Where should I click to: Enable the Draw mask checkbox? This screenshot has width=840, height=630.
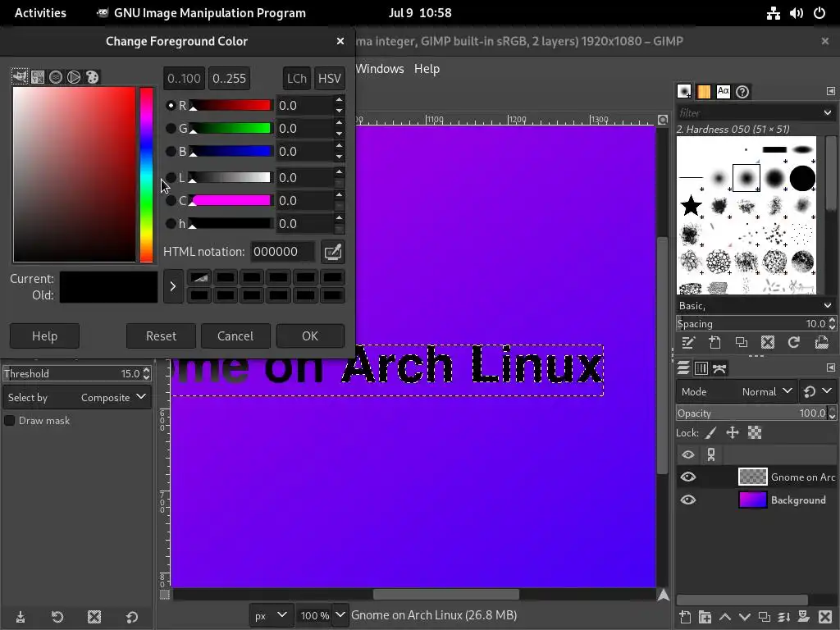click(10, 421)
